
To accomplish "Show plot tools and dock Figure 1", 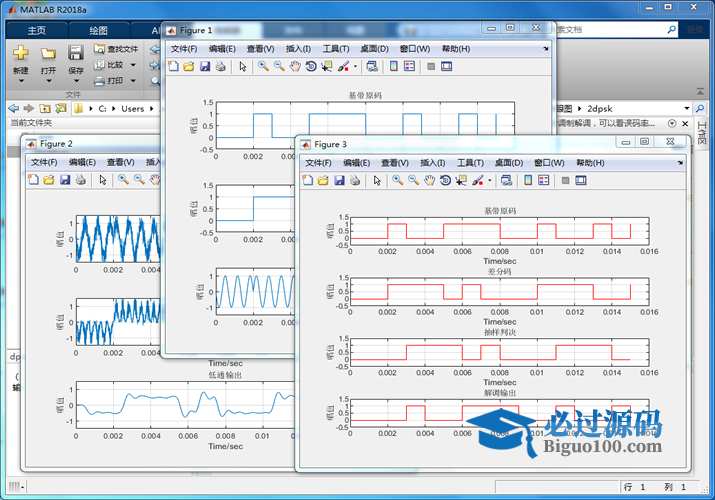I will pos(447,67).
